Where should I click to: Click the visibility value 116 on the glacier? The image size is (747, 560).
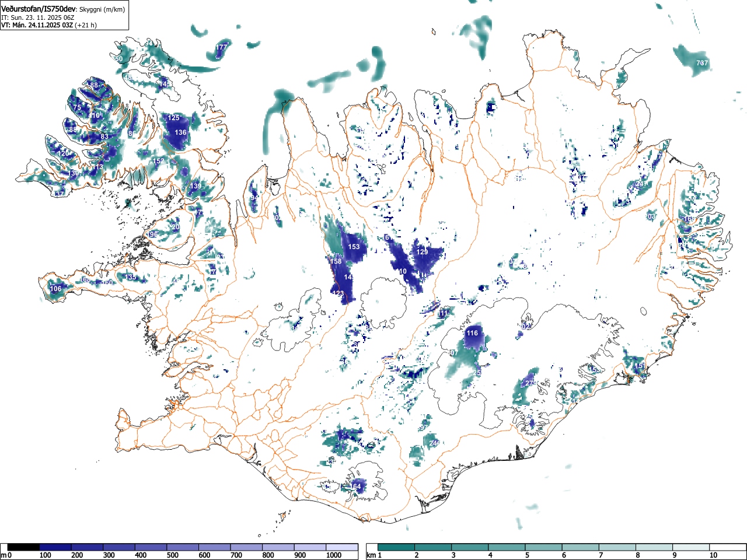472,333
